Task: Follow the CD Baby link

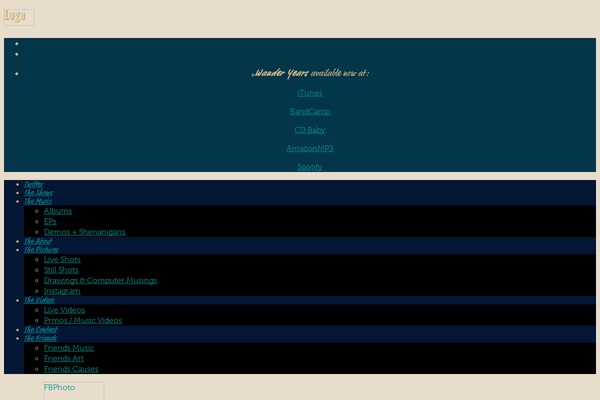Action: pos(310,130)
